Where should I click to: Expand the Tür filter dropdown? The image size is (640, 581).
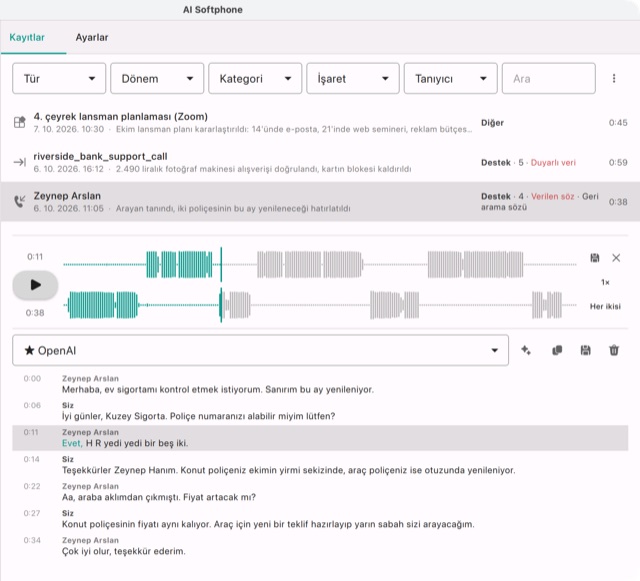click(x=59, y=78)
